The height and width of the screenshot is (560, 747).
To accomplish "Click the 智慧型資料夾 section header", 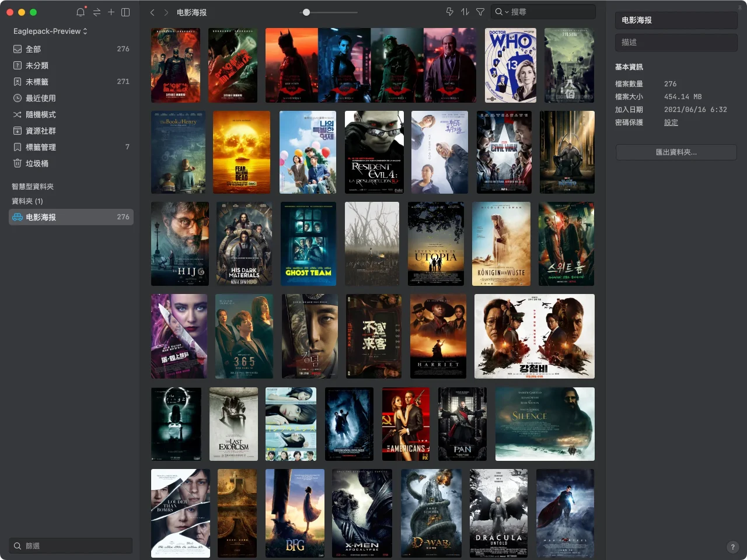I will coord(33,187).
